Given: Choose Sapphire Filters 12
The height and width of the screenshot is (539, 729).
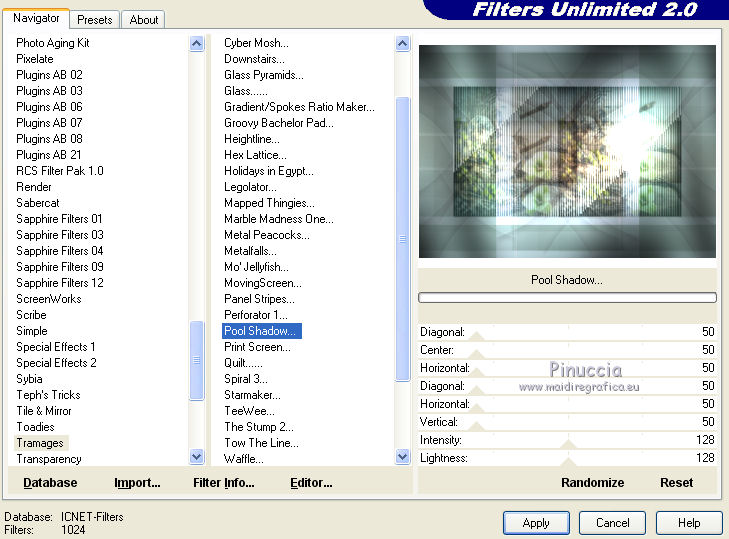Looking at the screenshot, I should click(x=60, y=283).
